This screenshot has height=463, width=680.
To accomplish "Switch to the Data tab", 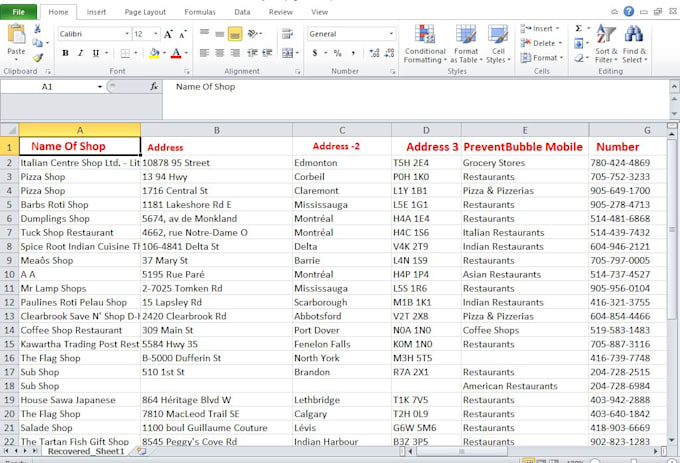I will [242, 12].
